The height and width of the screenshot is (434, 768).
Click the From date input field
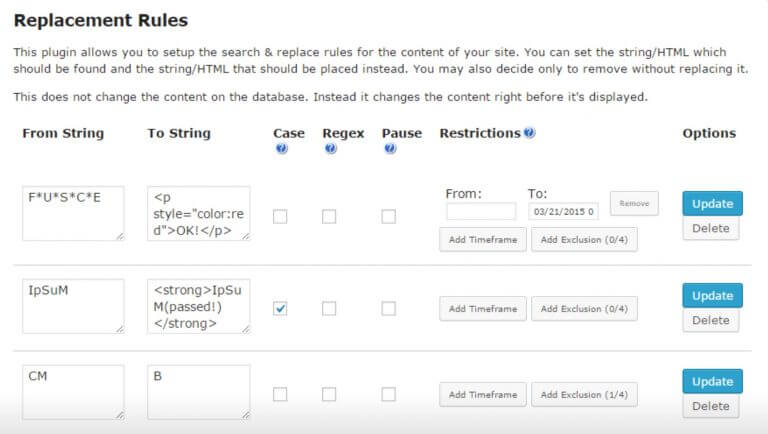pyautogui.click(x=481, y=211)
